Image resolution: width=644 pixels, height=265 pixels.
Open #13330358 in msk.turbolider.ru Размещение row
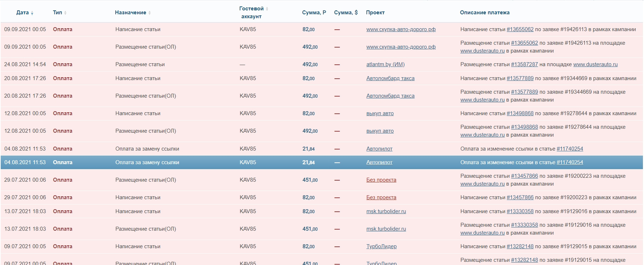point(524,225)
